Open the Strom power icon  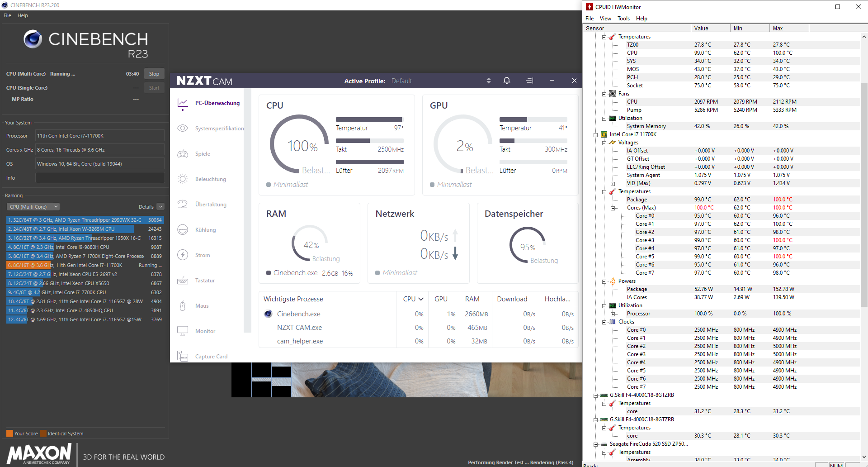183,255
